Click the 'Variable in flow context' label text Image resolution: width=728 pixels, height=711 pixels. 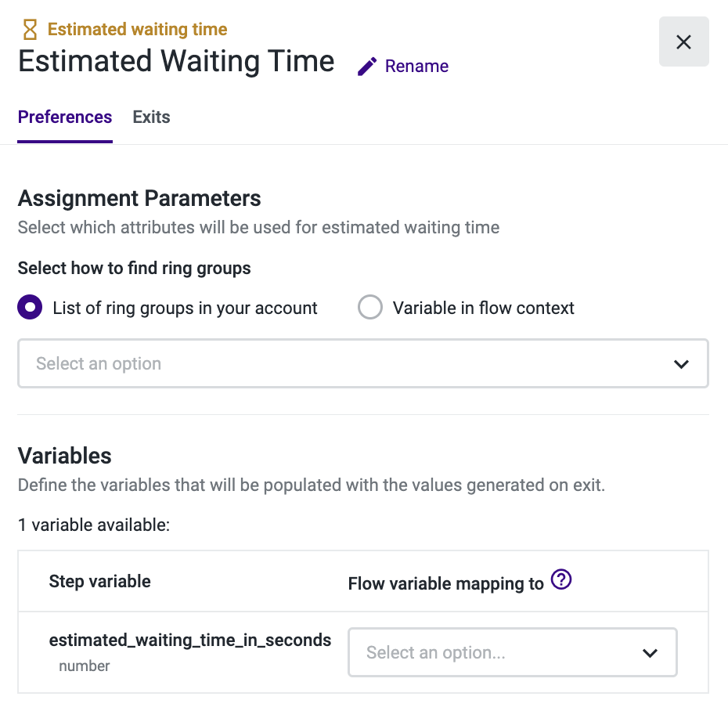483,308
